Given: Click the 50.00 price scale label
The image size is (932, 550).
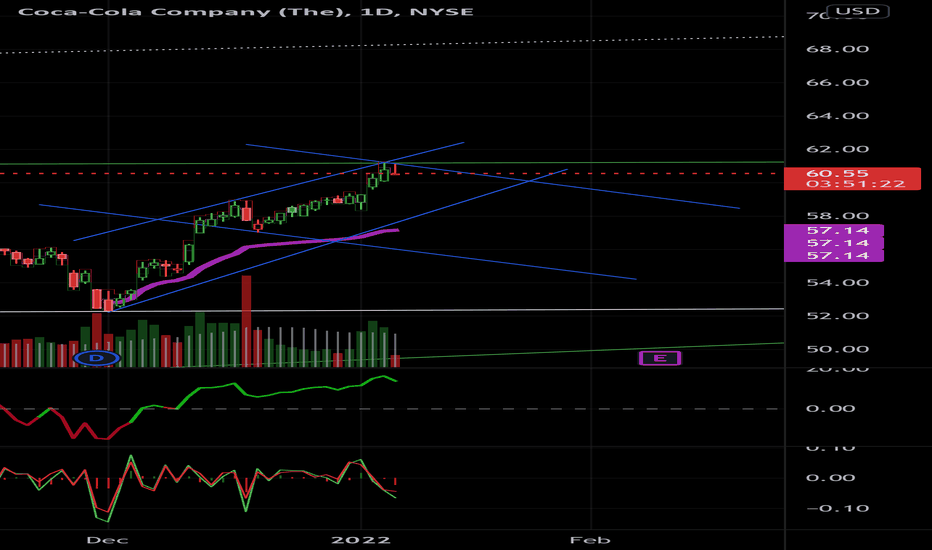Looking at the screenshot, I should click(x=837, y=348).
